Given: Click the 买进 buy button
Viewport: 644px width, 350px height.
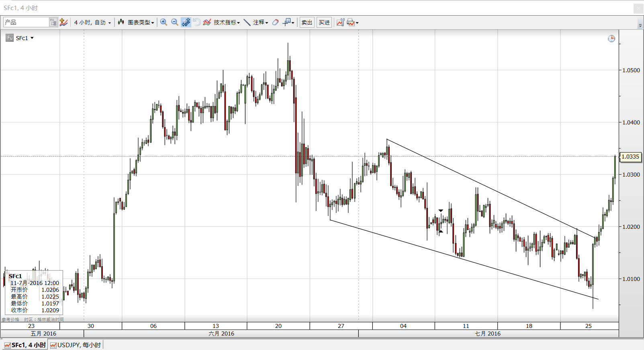Looking at the screenshot, I should point(324,22).
